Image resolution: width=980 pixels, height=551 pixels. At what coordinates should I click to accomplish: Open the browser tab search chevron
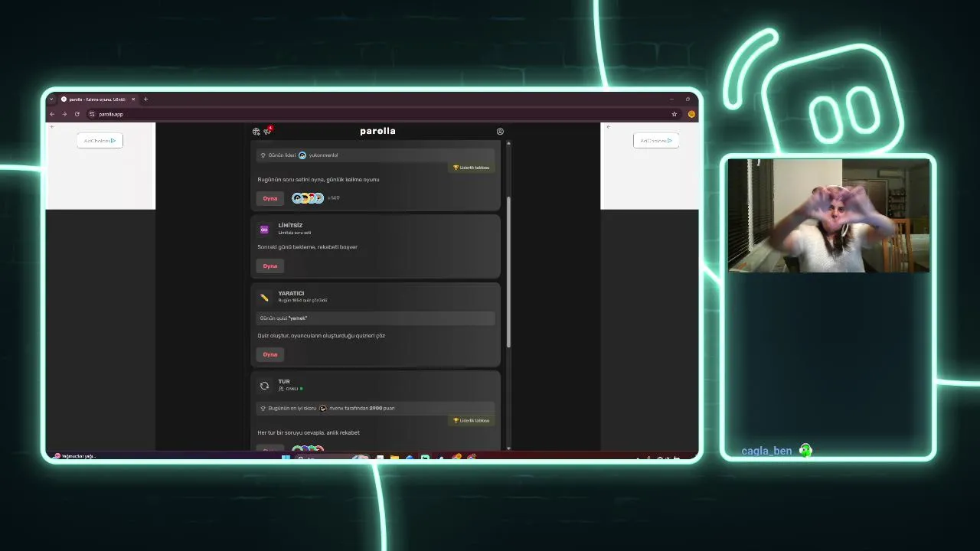click(51, 99)
